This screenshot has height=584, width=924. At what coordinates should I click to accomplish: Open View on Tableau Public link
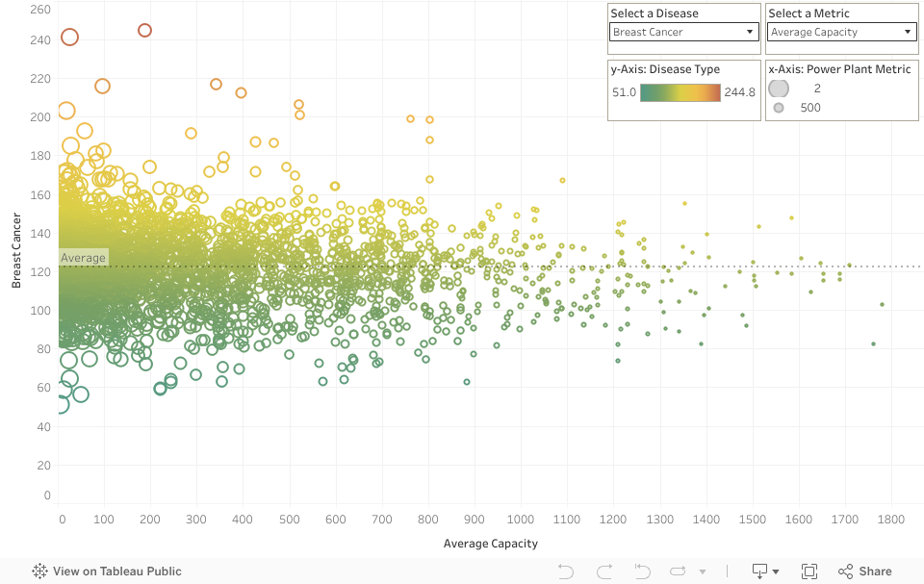click(x=116, y=571)
